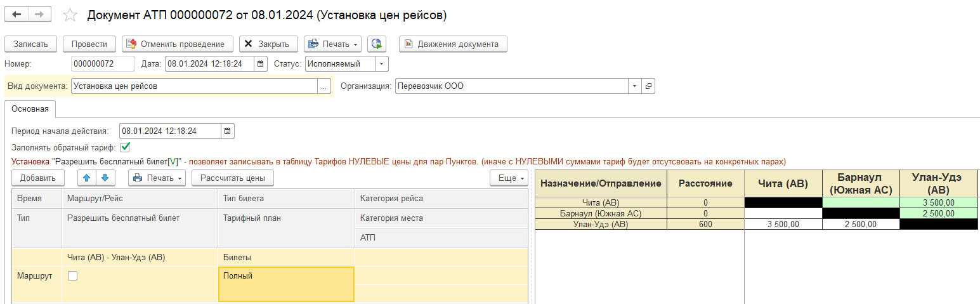Open calendar for Период начала действия
980x304 pixels.
point(228,131)
